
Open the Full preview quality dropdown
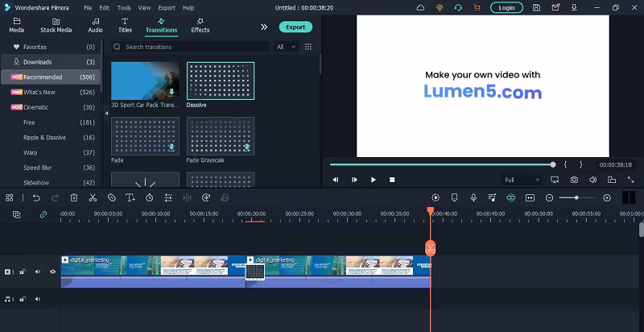pos(522,180)
